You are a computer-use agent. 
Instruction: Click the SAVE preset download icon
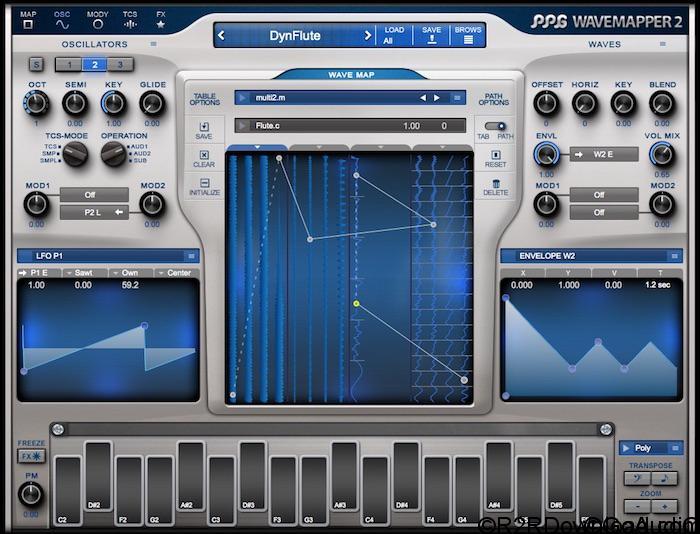point(432,40)
